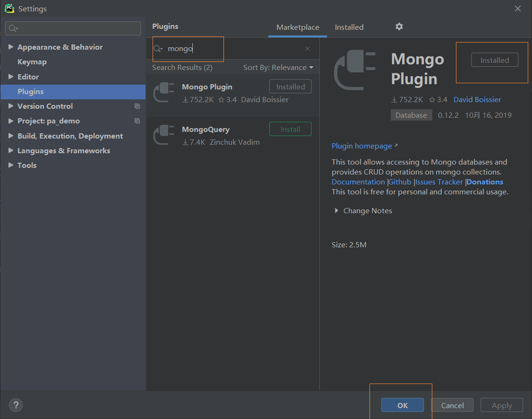Click the Mongo Plugin icon in search results
The height and width of the screenshot is (419, 532).
coord(163,92)
